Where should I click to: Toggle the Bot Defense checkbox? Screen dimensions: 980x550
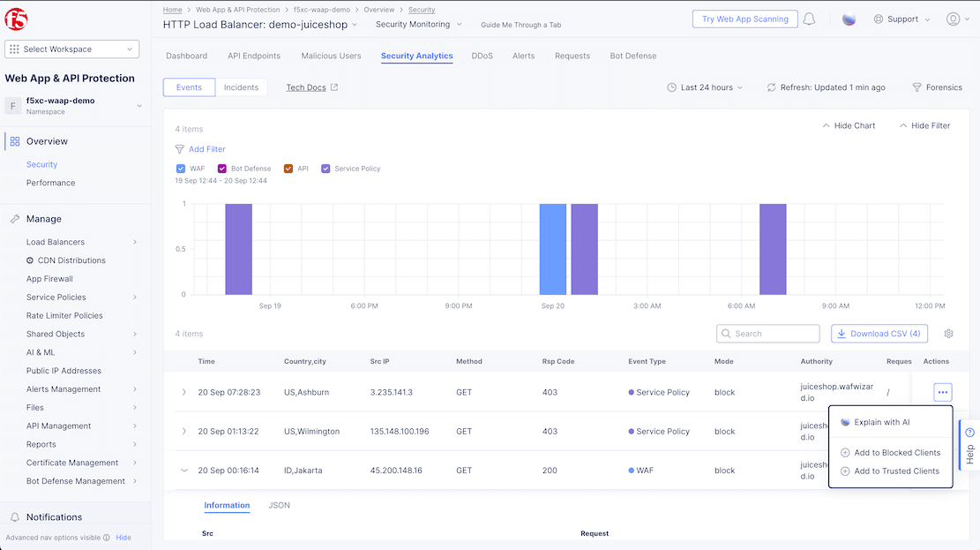[221, 169]
